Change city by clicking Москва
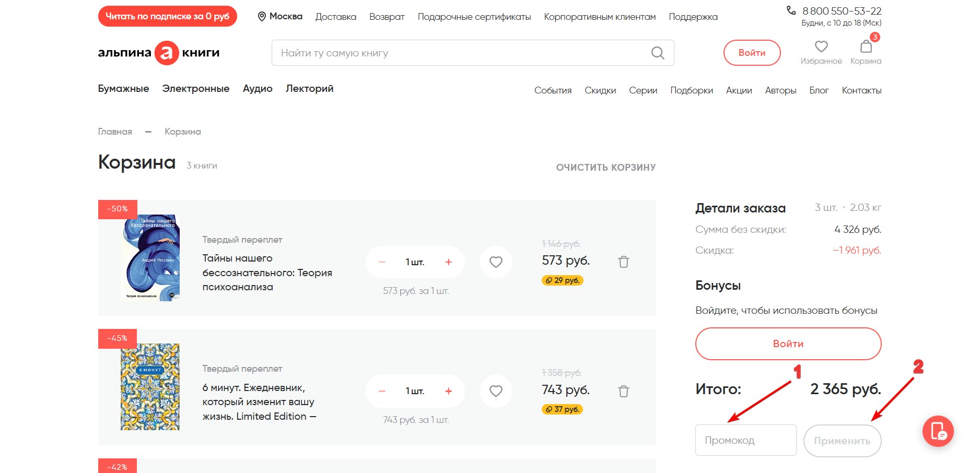 click(x=286, y=17)
